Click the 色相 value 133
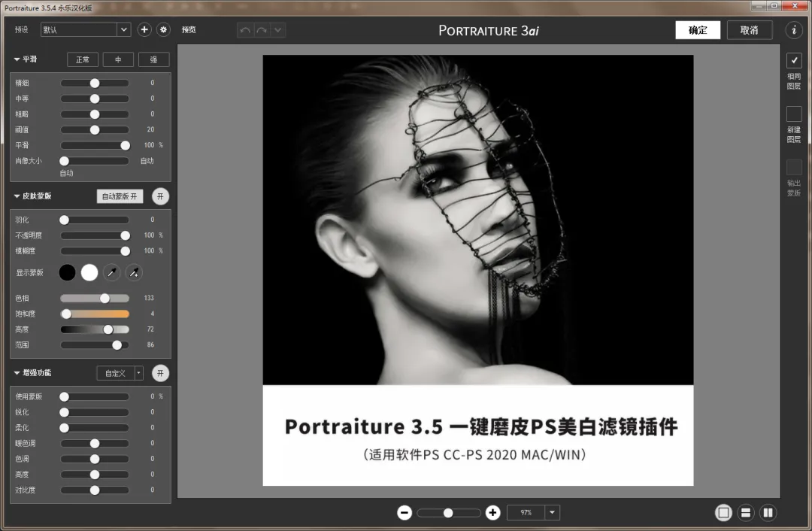The image size is (812, 531). tap(149, 298)
